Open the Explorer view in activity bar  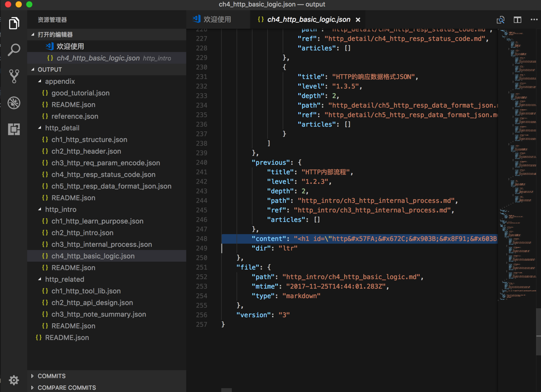[x=14, y=23]
